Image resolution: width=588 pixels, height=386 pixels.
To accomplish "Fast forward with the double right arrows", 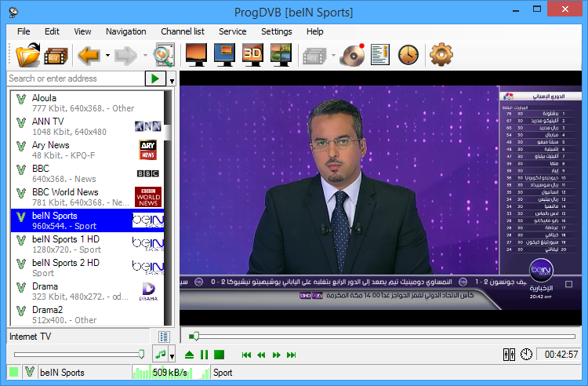I will tap(277, 355).
